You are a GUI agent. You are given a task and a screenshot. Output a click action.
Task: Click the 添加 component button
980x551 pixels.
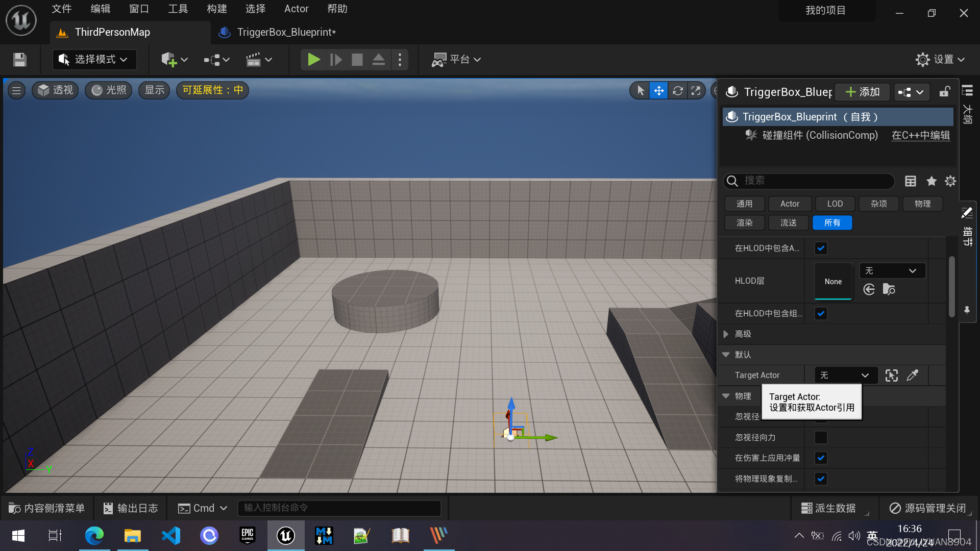tap(862, 92)
